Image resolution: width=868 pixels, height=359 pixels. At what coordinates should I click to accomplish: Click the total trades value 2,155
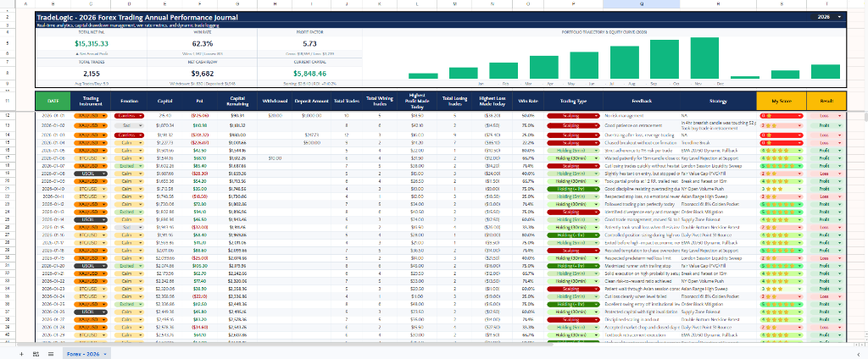[92, 73]
